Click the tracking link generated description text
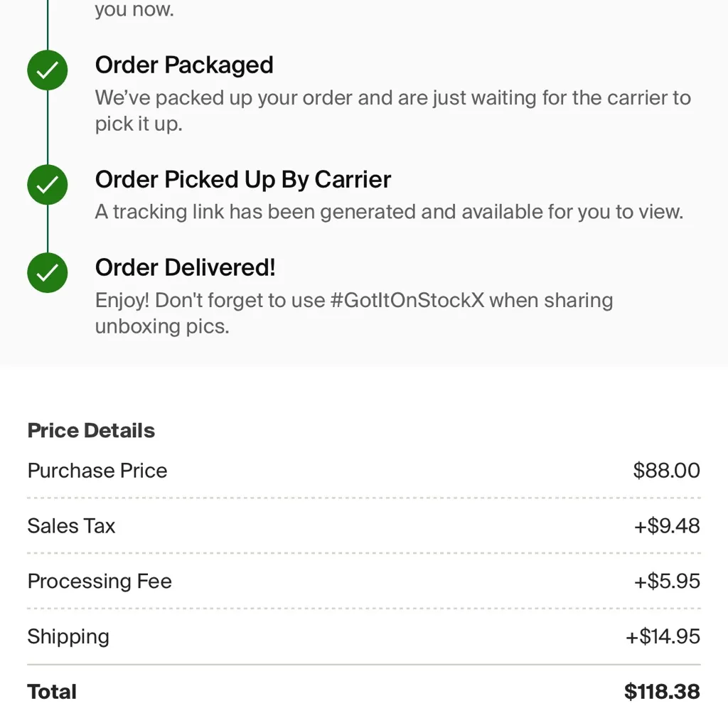Screen dimensions: 728x728 tap(389, 212)
